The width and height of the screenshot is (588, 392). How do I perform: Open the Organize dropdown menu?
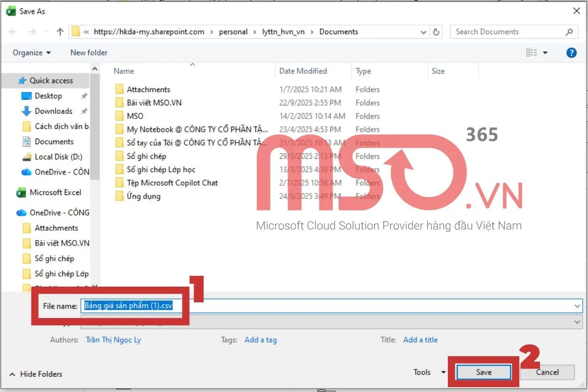pos(31,52)
